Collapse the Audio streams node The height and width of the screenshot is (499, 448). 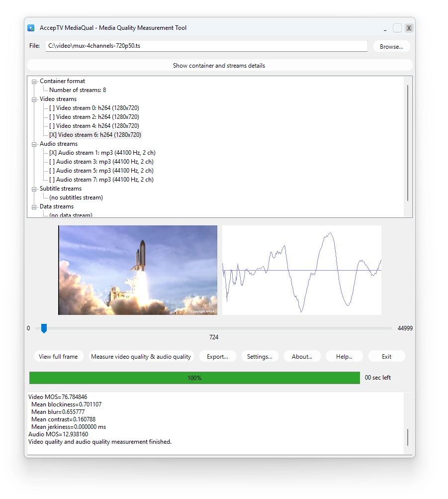pyautogui.click(x=34, y=144)
